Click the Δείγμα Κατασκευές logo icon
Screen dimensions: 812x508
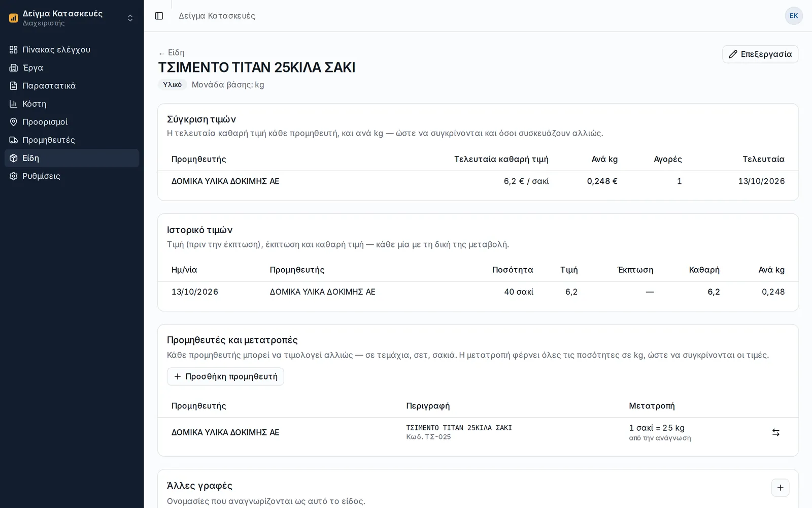point(14,18)
